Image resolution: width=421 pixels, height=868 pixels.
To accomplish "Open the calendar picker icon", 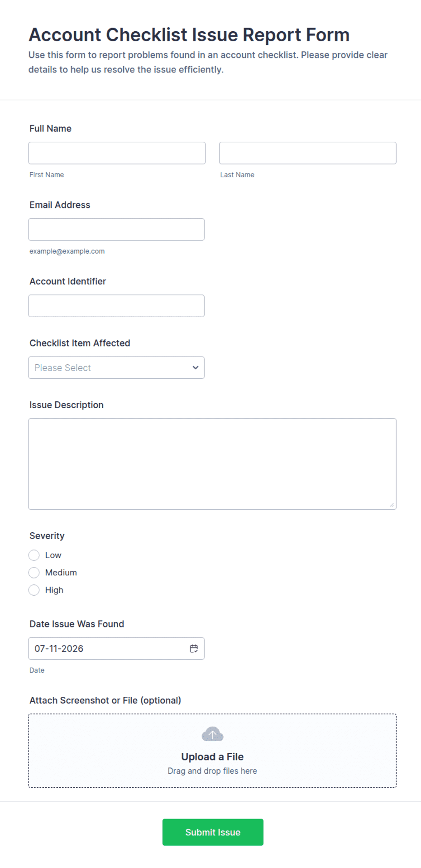I will click(194, 648).
